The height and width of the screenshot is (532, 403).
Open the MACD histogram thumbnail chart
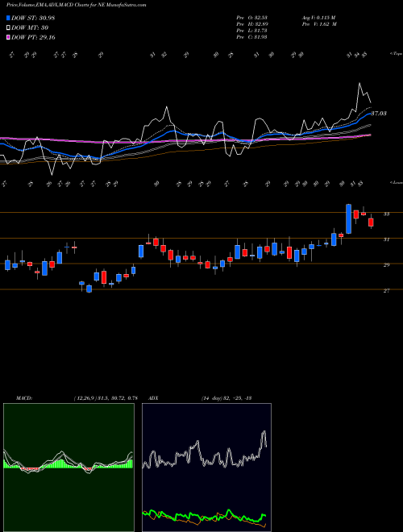(x=69, y=468)
